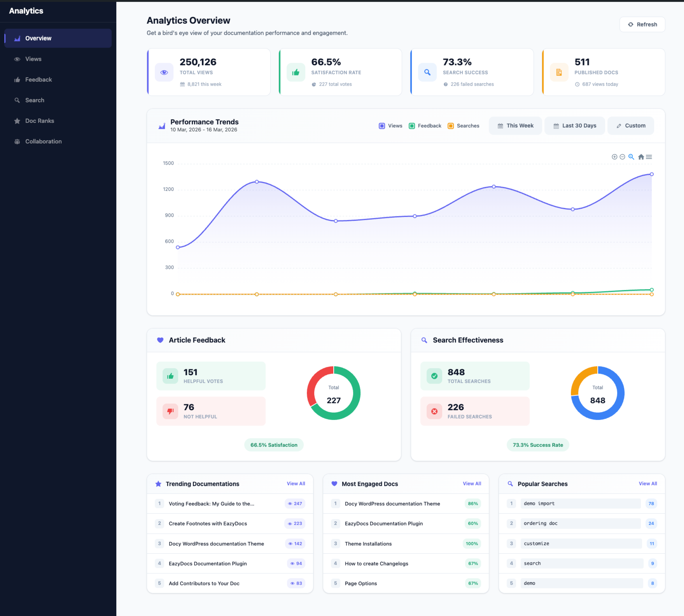
Task: Click the document icon in Published Docs card
Action: coord(559,72)
